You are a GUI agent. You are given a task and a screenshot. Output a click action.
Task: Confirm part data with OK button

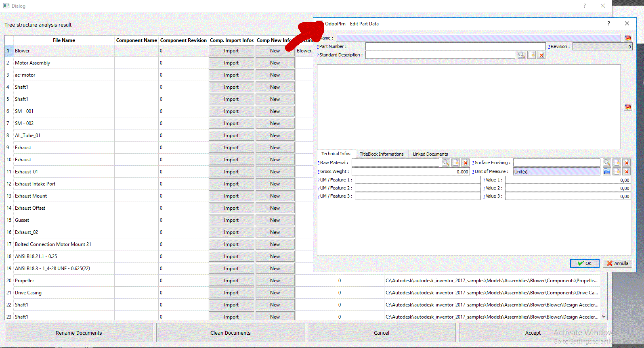click(x=584, y=263)
